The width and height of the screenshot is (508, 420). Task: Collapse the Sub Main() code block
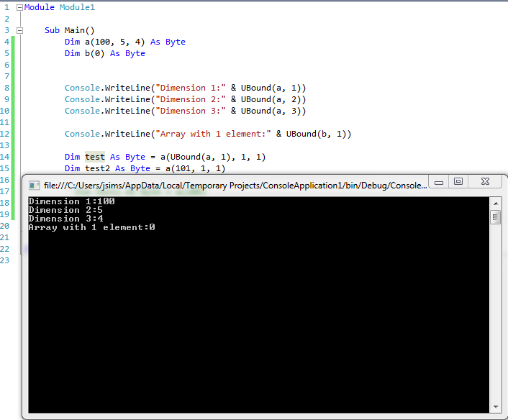tap(19, 30)
